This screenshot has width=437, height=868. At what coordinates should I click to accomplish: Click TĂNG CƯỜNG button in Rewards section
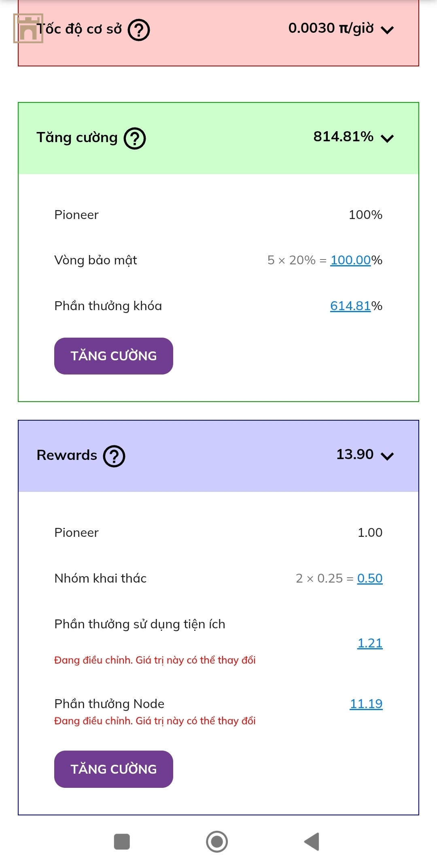(114, 769)
